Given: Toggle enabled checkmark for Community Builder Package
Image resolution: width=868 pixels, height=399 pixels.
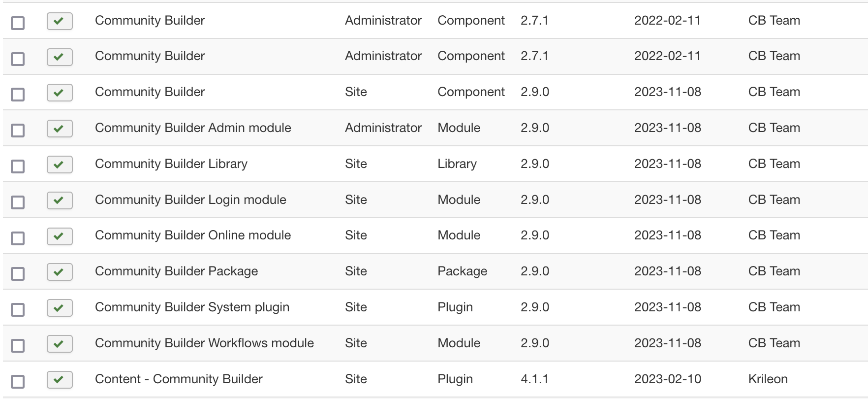Looking at the screenshot, I should (60, 272).
